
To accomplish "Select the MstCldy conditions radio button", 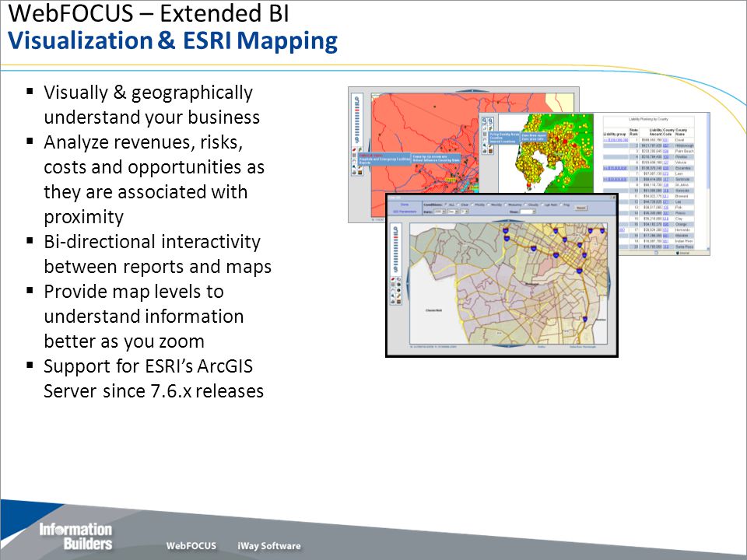I will coord(489,205).
